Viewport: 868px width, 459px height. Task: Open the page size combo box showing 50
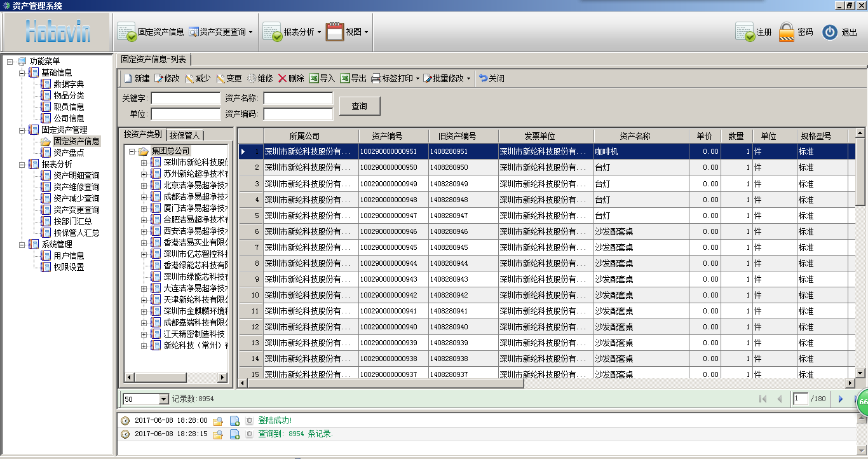(x=163, y=399)
